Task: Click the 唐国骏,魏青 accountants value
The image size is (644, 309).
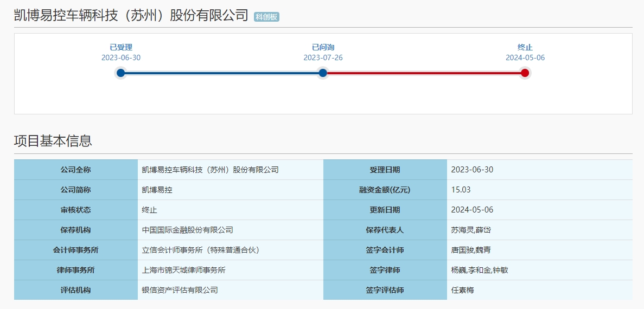Action: click(x=471, y=250)
